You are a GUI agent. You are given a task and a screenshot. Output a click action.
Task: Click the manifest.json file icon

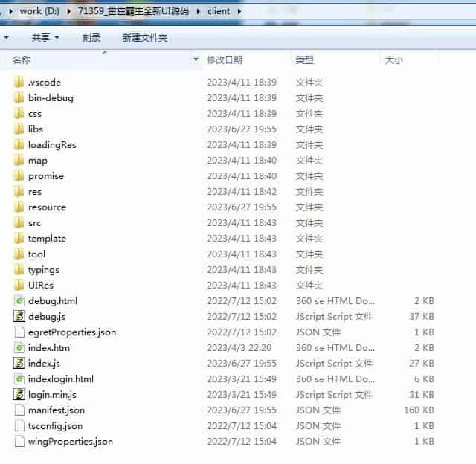19,410
